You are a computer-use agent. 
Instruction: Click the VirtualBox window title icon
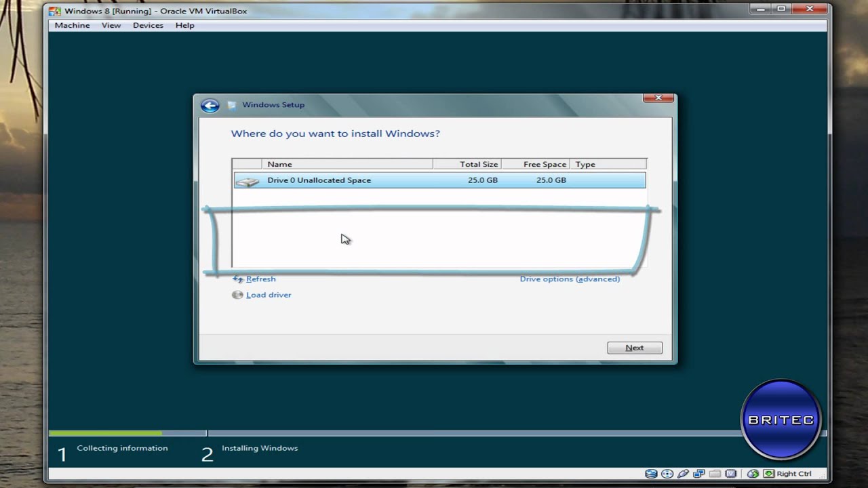click(x=55, y=11)
